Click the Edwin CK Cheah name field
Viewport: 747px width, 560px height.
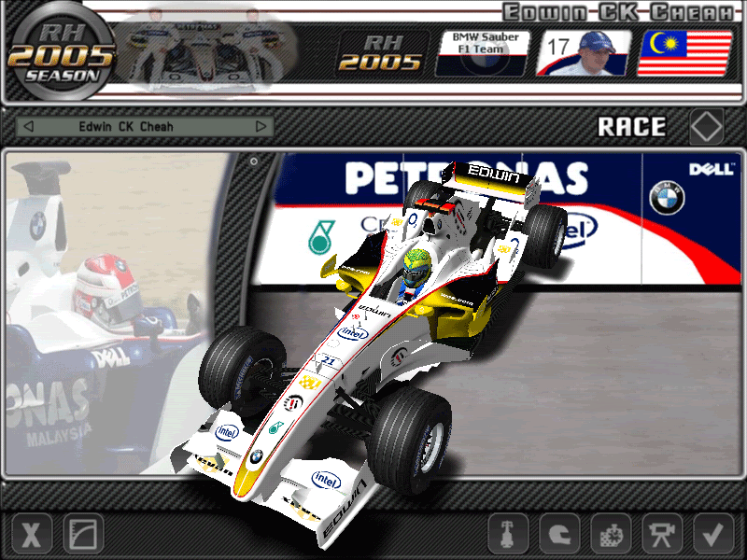[x=145, y=126]
